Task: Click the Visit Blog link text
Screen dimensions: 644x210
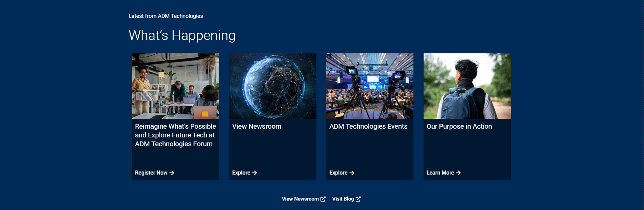Action: tap(343, 199)
